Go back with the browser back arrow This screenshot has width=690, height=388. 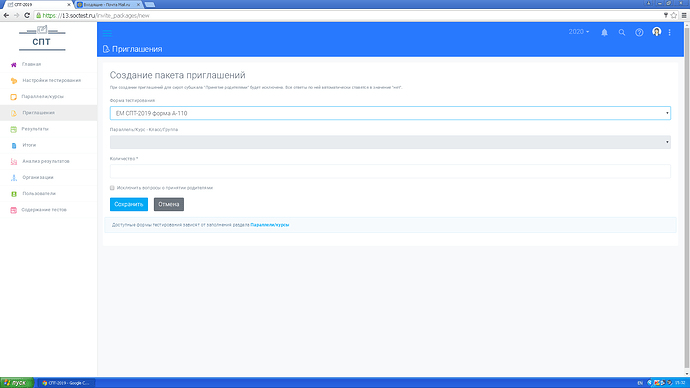coord(6,15)
